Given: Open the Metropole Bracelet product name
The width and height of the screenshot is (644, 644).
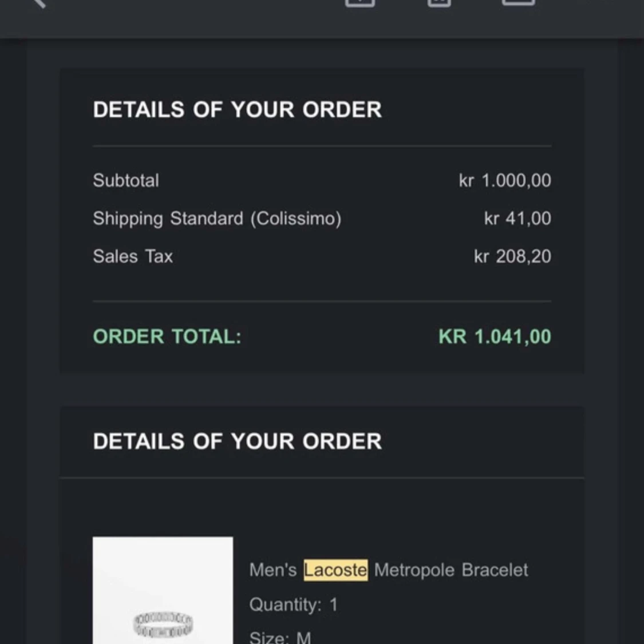Looking at the screenshot, I should tap(451, 570).
